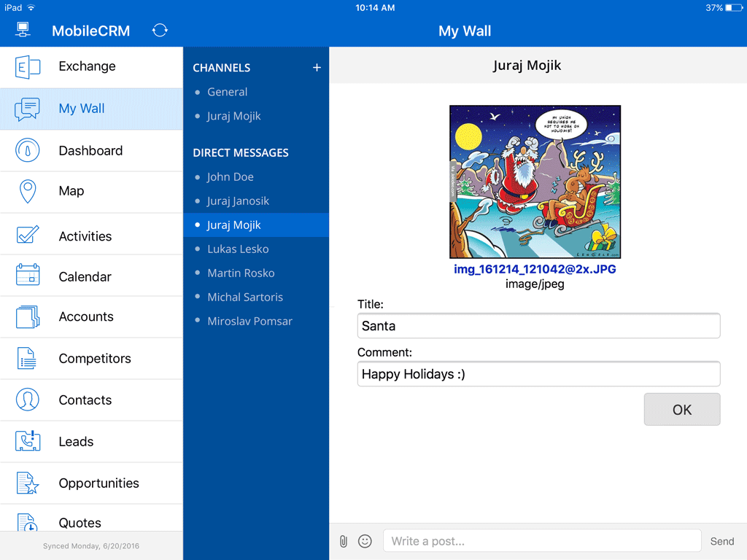The height and width of the screenshot is (560, 747).
Task: Select the Map pin icon
Action: point(27,191)
